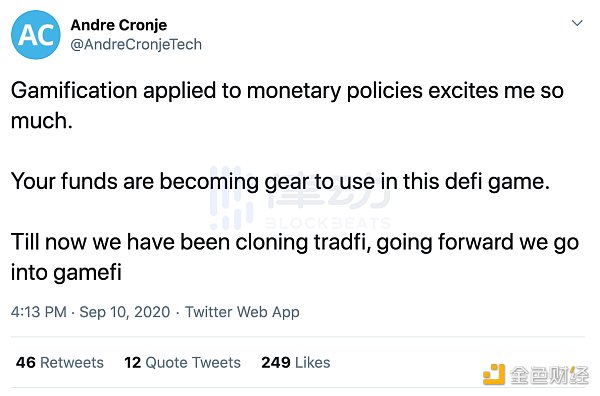Click the BlockBeats bar-chart watermark icon
The image size is (600, 396).
tap(231, 197)
